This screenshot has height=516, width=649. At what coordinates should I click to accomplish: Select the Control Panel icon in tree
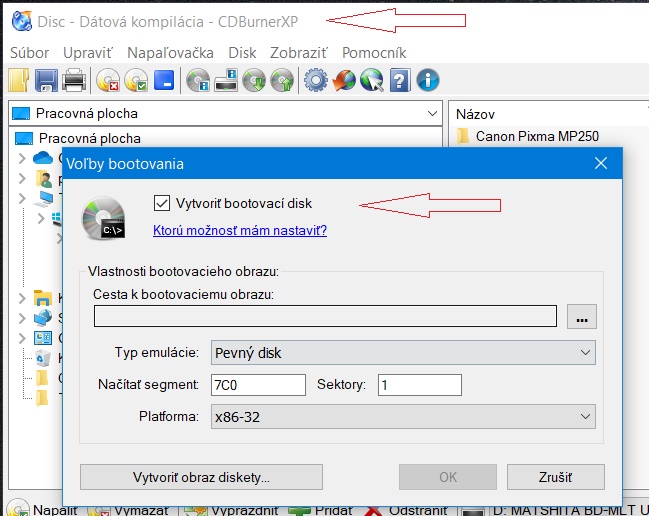tap(43, 338)
